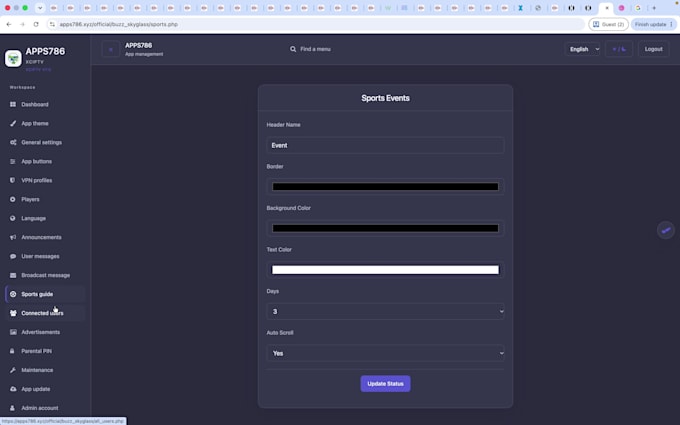The image size is (680, 425).
Task: Click the Players icon in sidebar
Action: (x=13, y=199)
